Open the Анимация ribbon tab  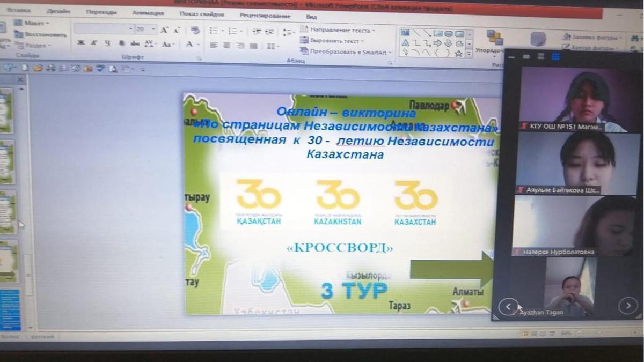148,12
